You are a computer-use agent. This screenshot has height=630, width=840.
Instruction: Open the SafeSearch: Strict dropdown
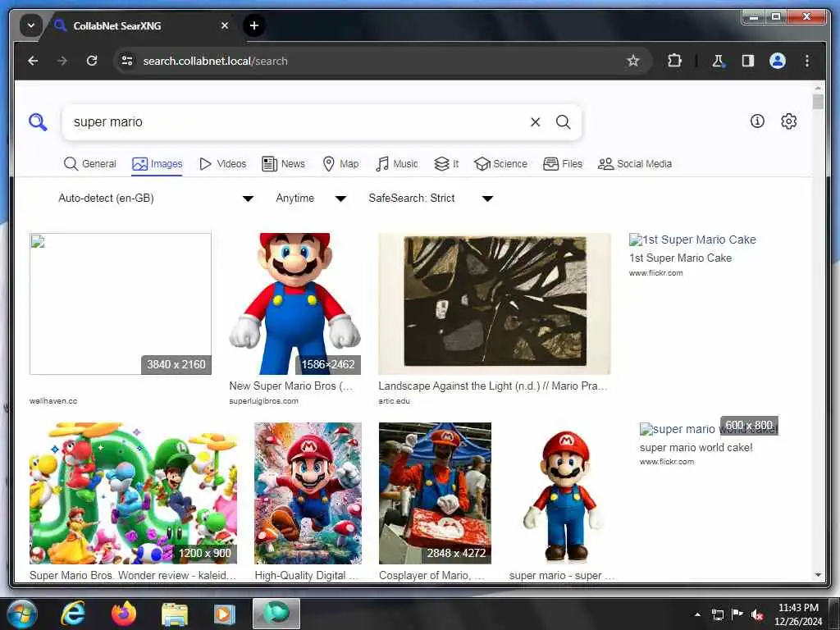pos(430,199)
